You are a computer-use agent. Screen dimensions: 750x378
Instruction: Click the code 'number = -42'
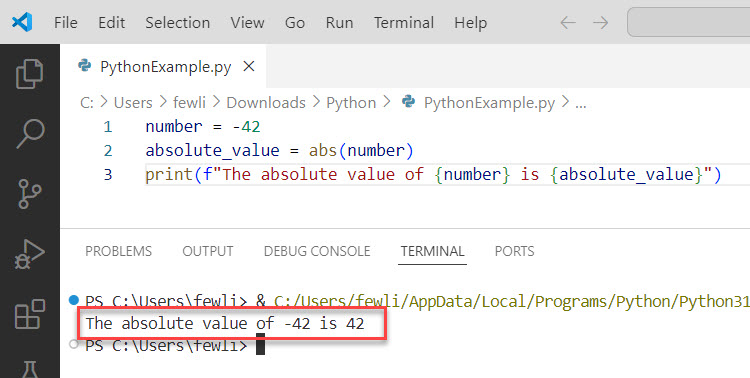tap(203, 127)
